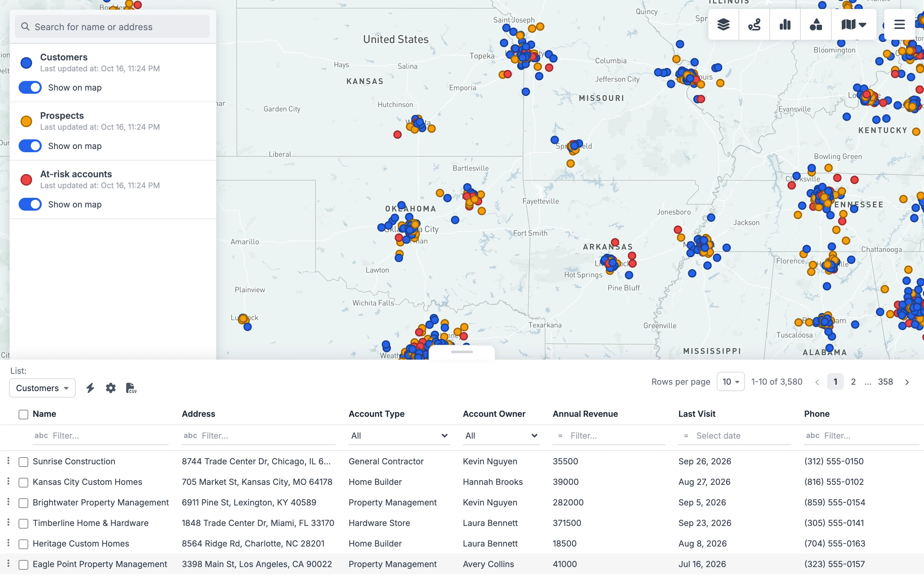Click the orange Prospects color dot
The width and height of the screenshot is (924, 578).
tap(26, 122)
